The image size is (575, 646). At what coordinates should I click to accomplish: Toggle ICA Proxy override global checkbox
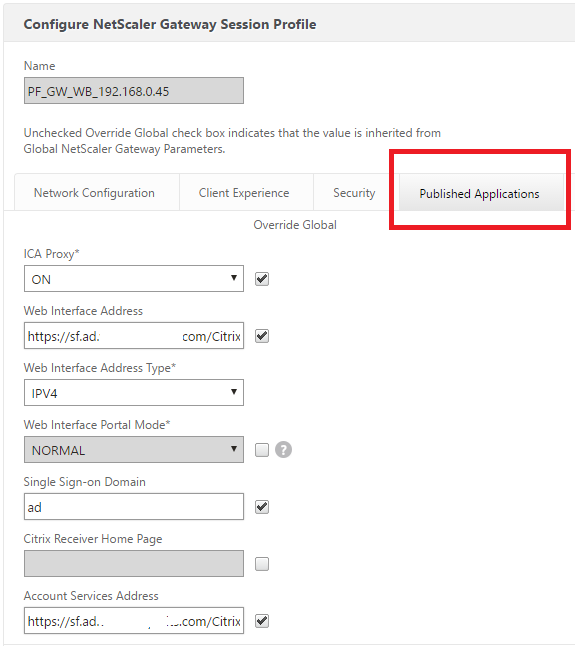[262, 279]
